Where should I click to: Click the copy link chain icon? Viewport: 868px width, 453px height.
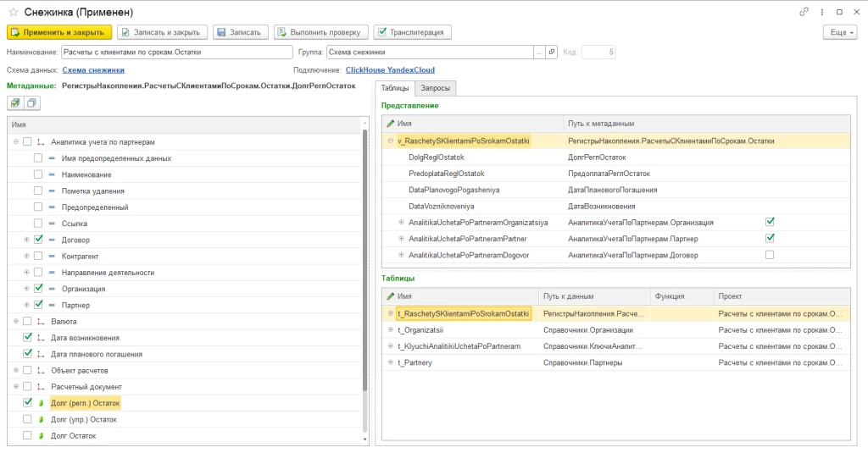pyautogui.click(x=804, y=12)
